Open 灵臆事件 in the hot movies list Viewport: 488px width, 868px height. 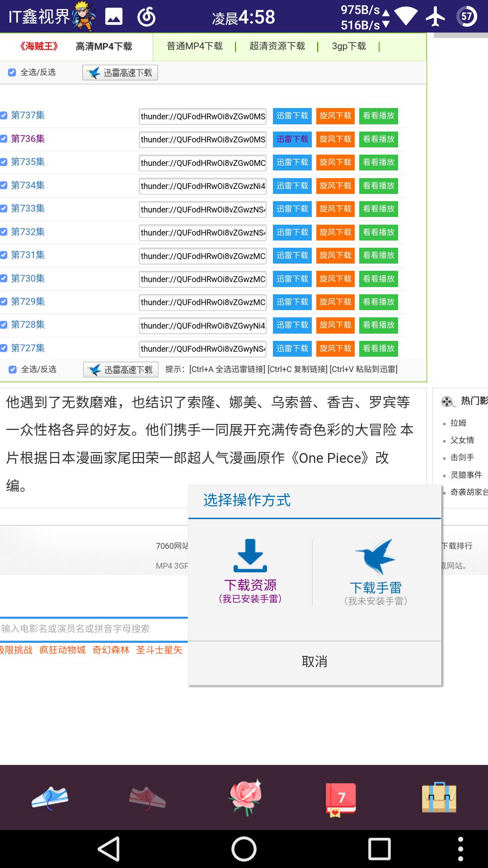[x=466, y=475]
